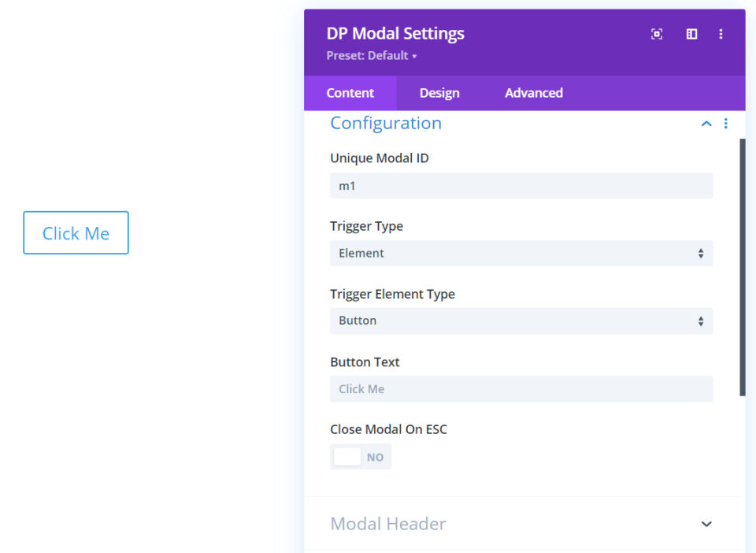Click the Button Text input field
The width and height of the screenshot is (756, 553).
(521, 389)
